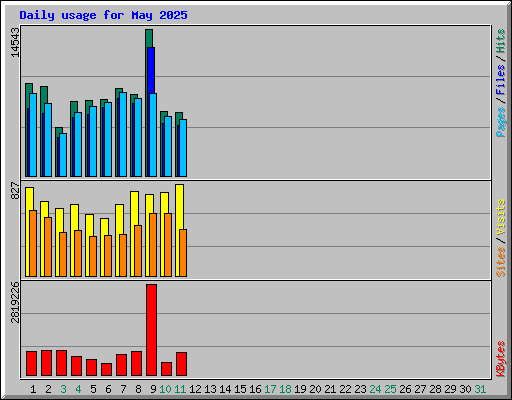Click the red KBytes bar for day 11

[181, 364]
